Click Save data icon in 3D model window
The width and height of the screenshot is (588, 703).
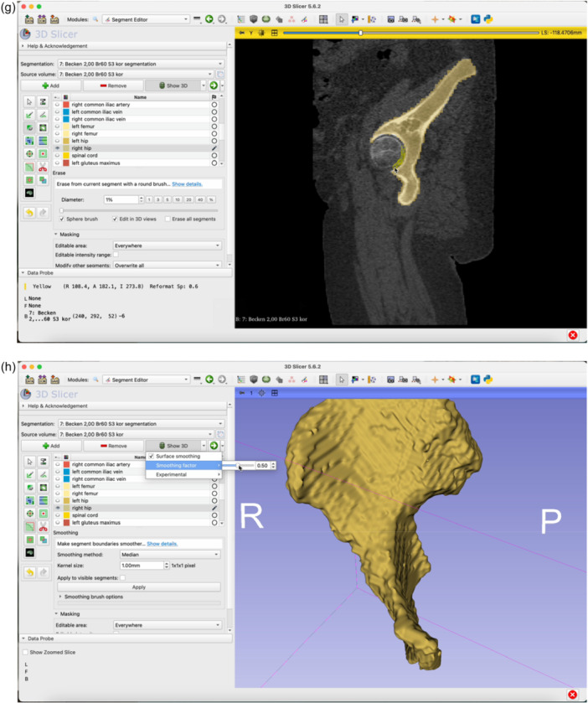[x=54, y=380]
